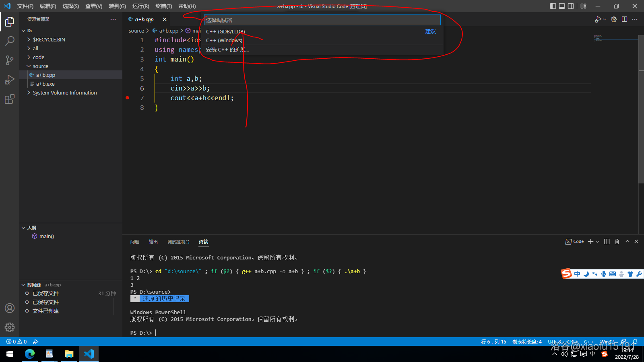The width and height of the screenshot is (644, 362).
Task: Select the File Created (文件已创建) timeline entry
Action: click(71, 311)
